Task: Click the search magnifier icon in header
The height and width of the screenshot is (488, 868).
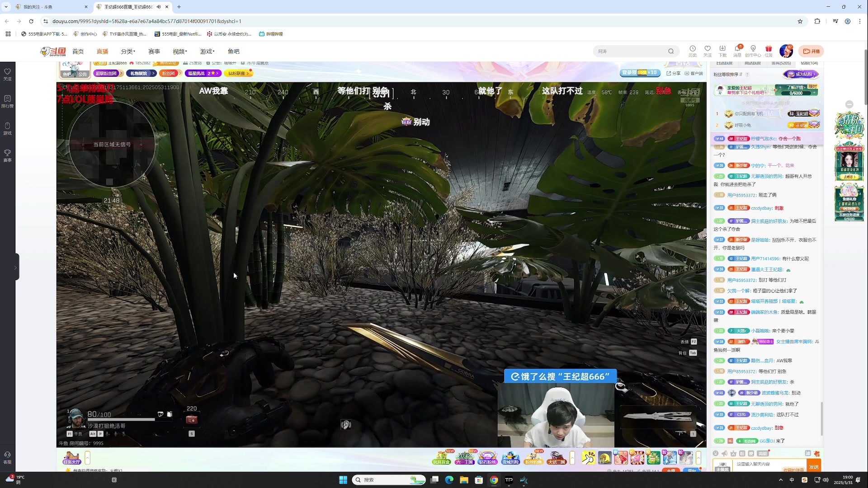Action: click(x=671, y=51)
